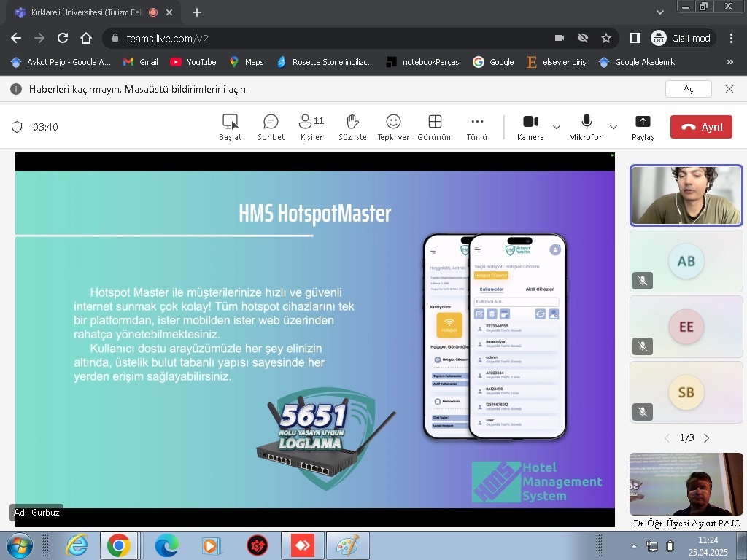
Task: Open the tab search dropdown
Action: tap(659, 12)
